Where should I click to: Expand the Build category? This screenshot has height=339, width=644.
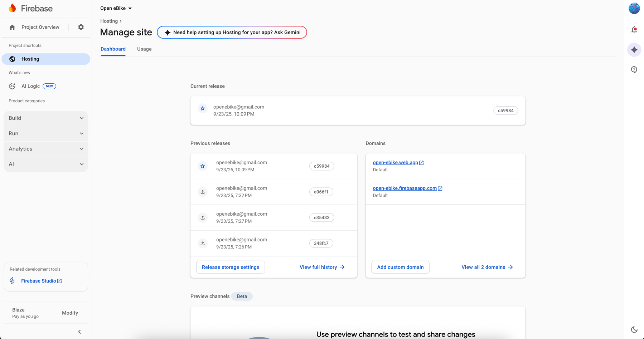(46, 118)
